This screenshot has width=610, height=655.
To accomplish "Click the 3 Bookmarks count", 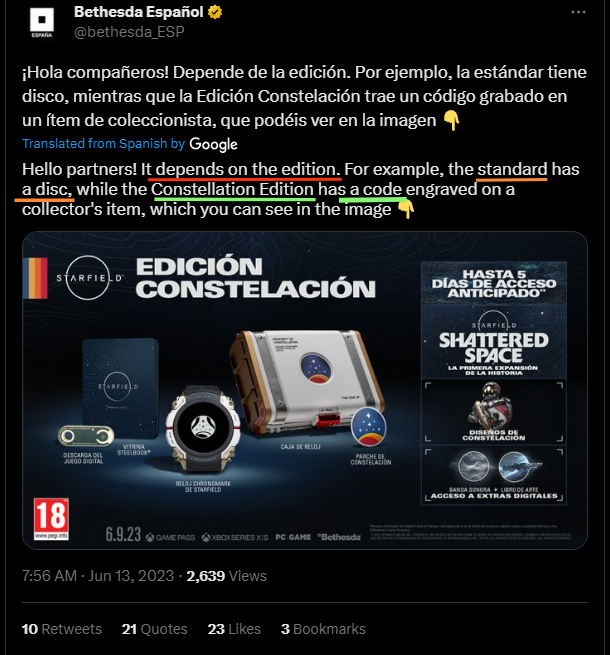I will (x=323, y=629).
